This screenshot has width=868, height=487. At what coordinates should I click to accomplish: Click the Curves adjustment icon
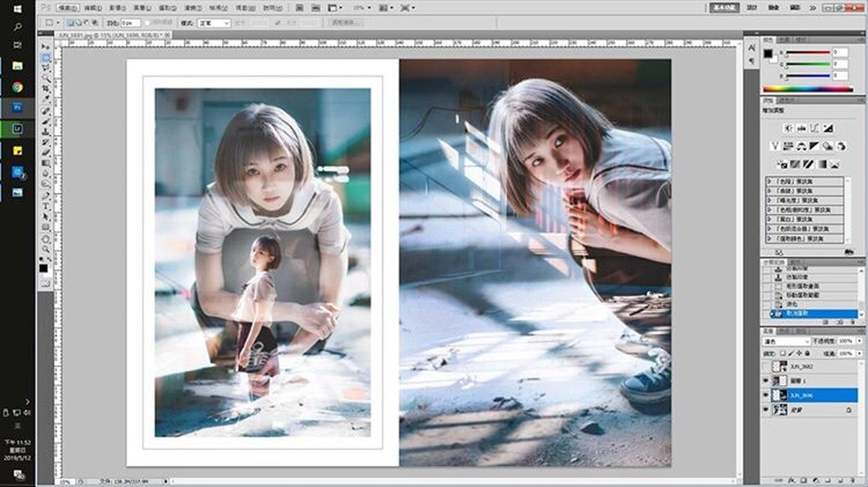815,128
